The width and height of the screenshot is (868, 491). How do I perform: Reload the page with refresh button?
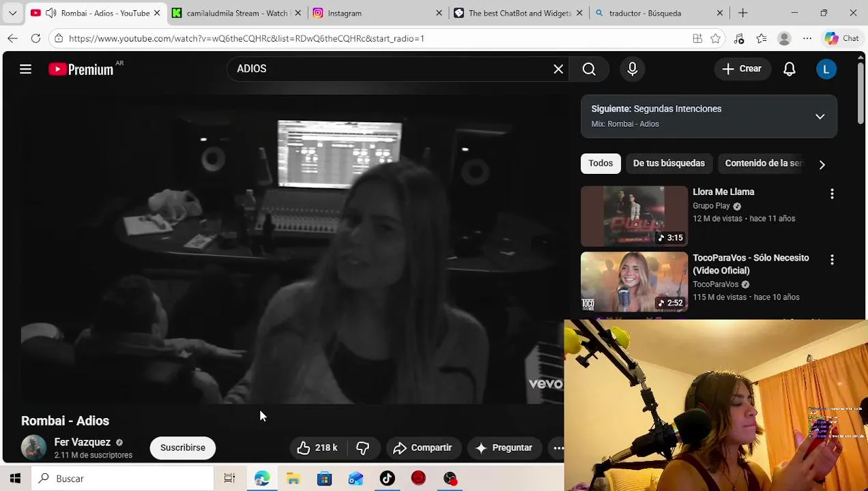pos(35,39)
